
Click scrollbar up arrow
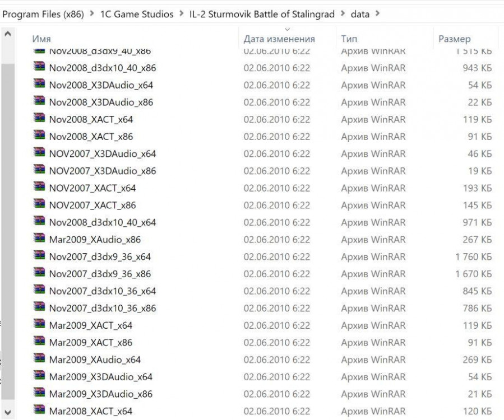[8, 34]
